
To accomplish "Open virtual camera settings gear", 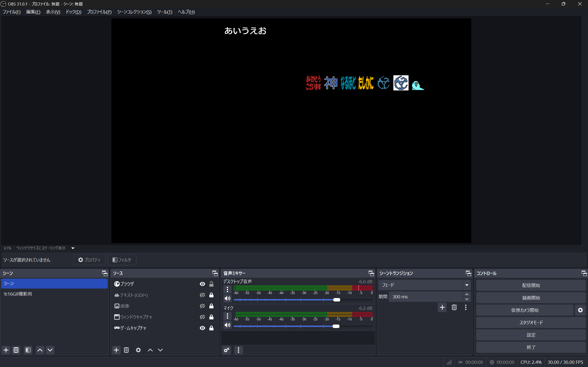I will (580, 310).
